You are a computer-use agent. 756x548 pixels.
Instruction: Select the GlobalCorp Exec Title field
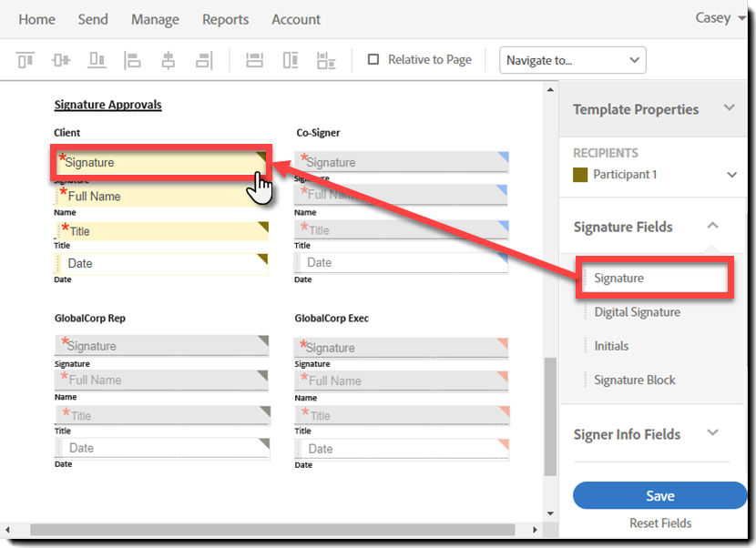pyautogui.click(x=402, y=415)
